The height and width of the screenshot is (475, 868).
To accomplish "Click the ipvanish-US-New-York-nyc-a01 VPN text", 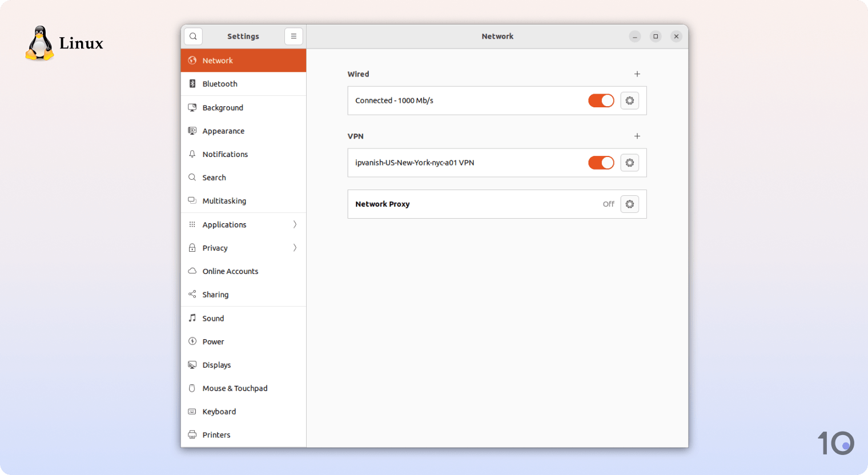I will click(415, 163).
